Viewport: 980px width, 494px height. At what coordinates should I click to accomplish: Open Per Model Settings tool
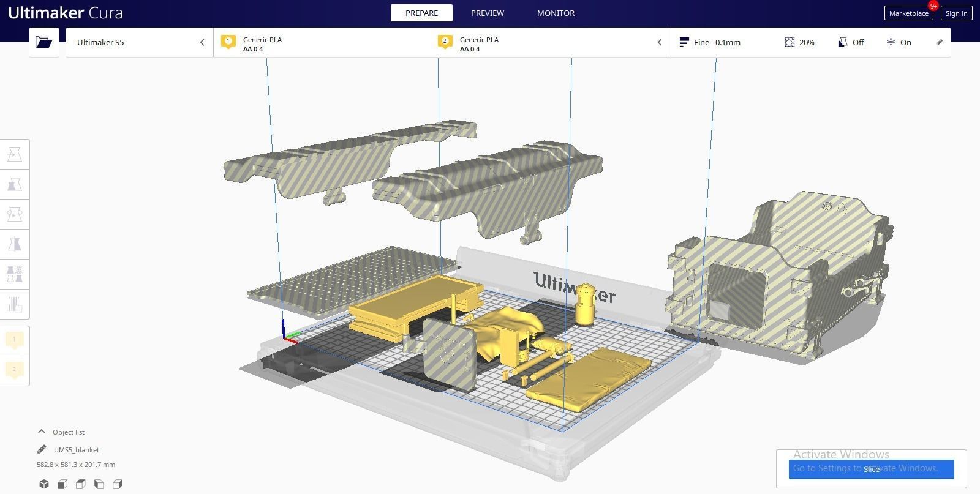tap(15, 274)
